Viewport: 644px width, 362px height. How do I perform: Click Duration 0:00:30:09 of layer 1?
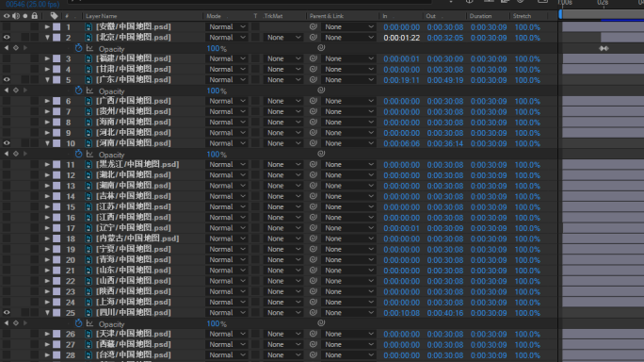tap(489, 27)
